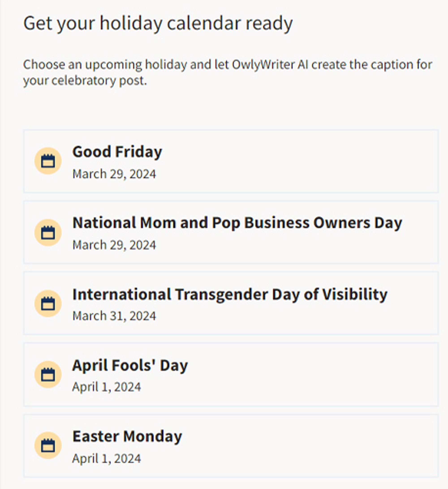Click the OwlyWriter AI description paragraph

pyautogui.click(x=228, y=73)
